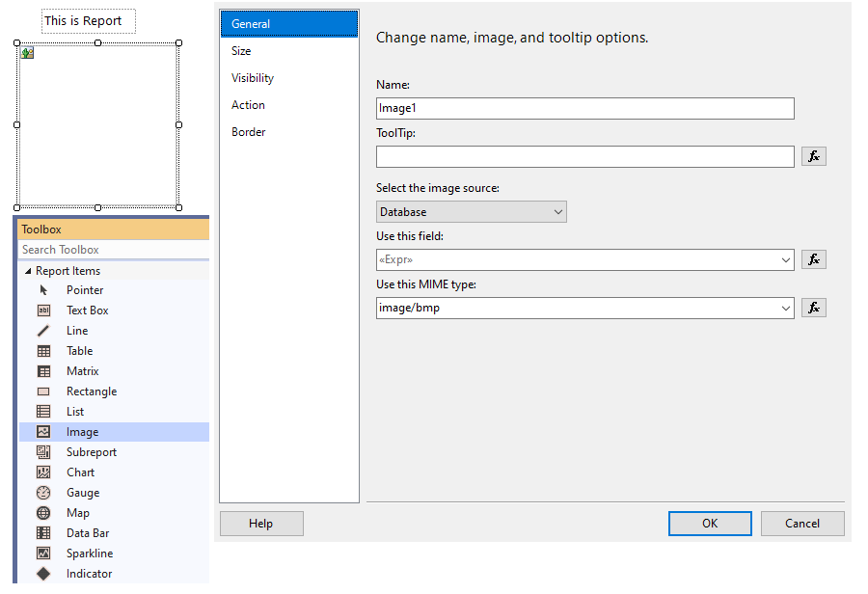Viewport: 868px width, 594px height.
Task: Focus the Name input field
Action: [x=585, y=109]
